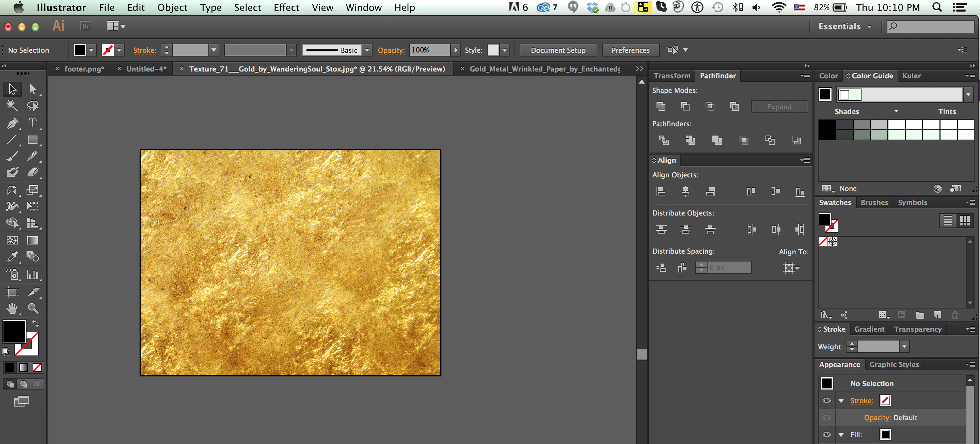Pick the Line Segment tool

point(12,140)
